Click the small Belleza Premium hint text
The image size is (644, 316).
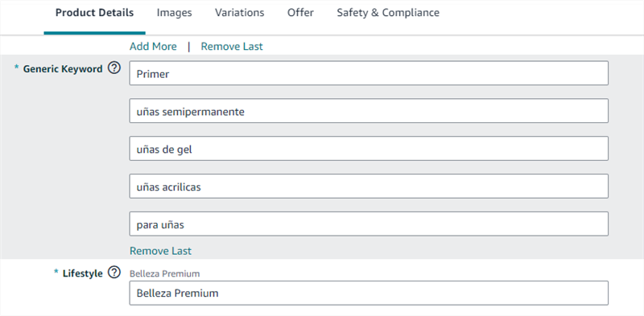click(x=165, y=273)
